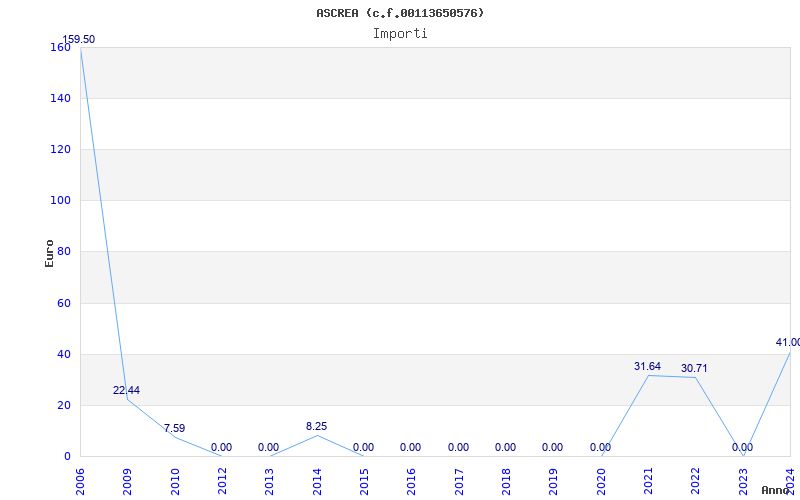Pick year 2016 on the x-axis
Image resolution: width=800 pixels, height=500 pixels.
[x=412, y=482]
